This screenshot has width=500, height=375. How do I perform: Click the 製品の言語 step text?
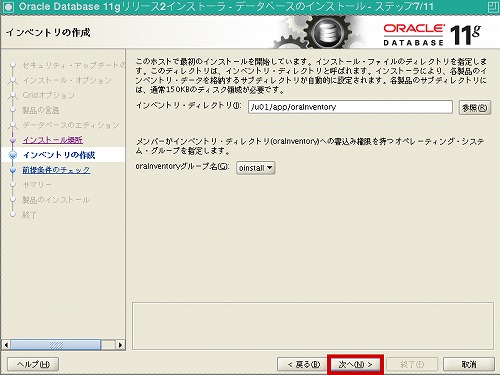[41, 110]
